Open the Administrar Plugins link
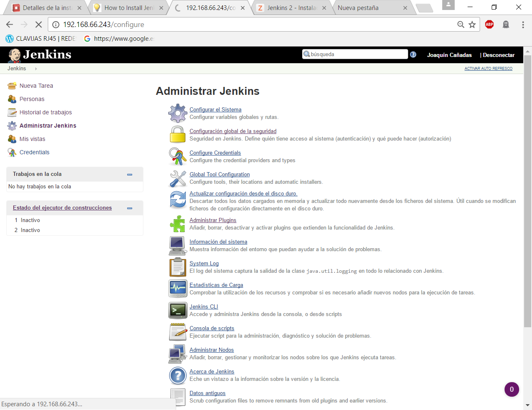 [x=213, y=220]
